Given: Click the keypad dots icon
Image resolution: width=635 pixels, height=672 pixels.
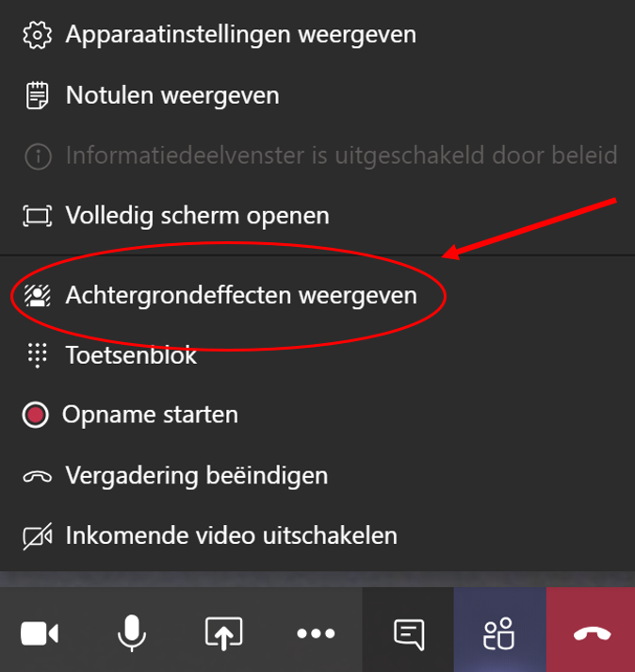Looking at the screenshot, I should tap(38, 355).
